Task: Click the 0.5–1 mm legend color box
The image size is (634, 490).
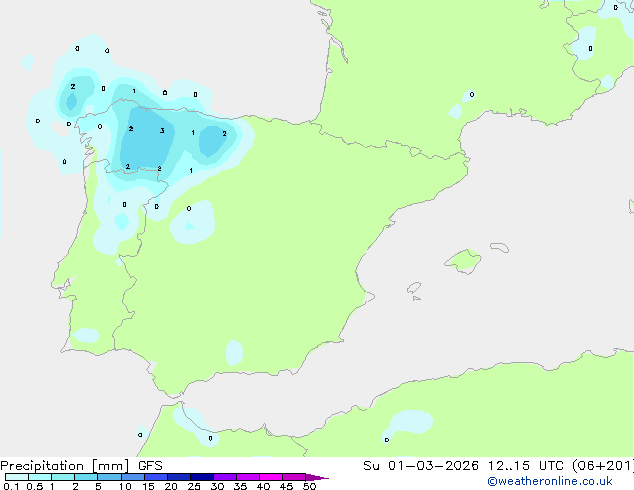Action: 40,477
